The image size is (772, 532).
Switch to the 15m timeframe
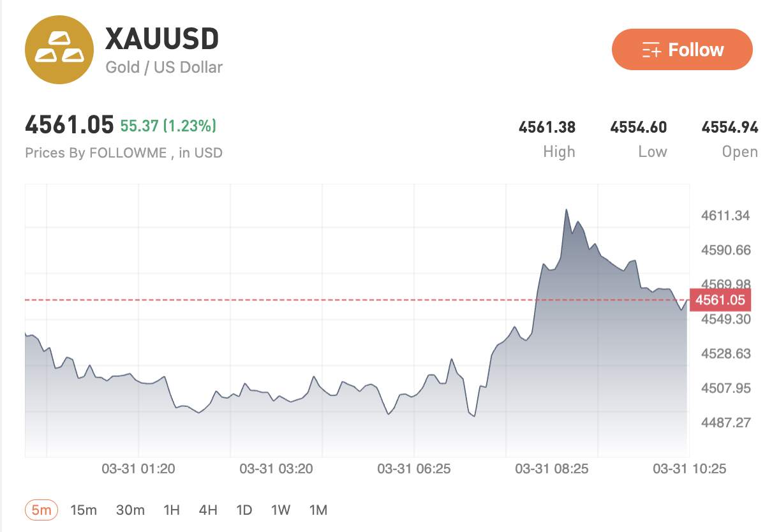point(84,510)
